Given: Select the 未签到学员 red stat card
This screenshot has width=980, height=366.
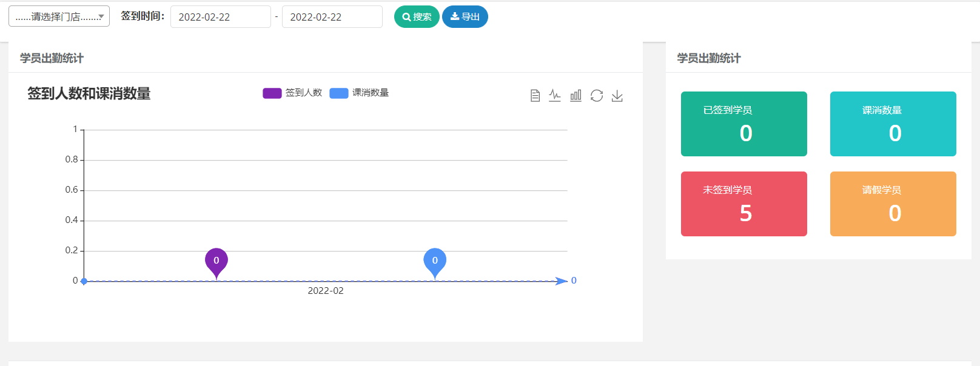Looking at the screenshot, I should pyautogui.click(x=743, y=204).
